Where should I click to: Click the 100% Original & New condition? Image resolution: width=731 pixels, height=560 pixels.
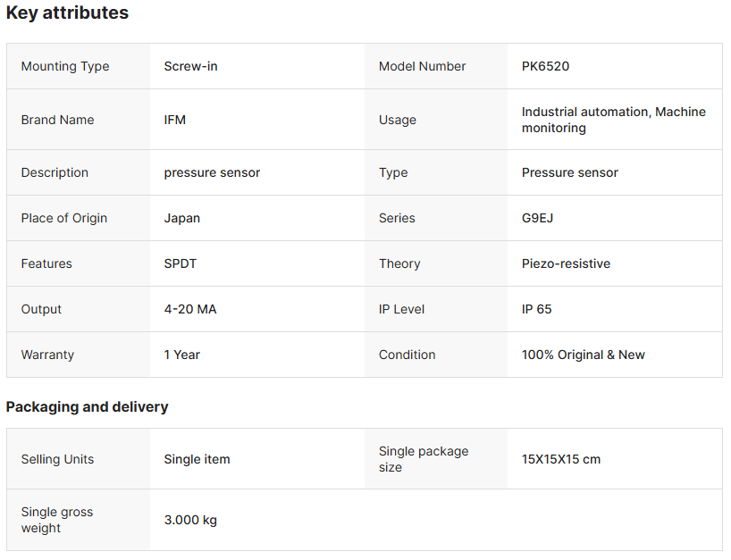pyautogui.click(x=583, y=355)
